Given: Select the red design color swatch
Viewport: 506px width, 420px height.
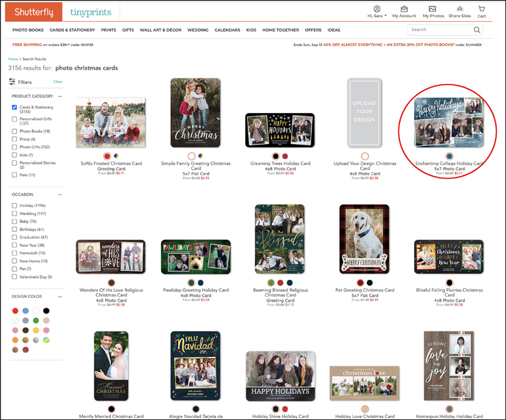Looking at the screenshot, I should pyautogui.click(x=15, y=311).
